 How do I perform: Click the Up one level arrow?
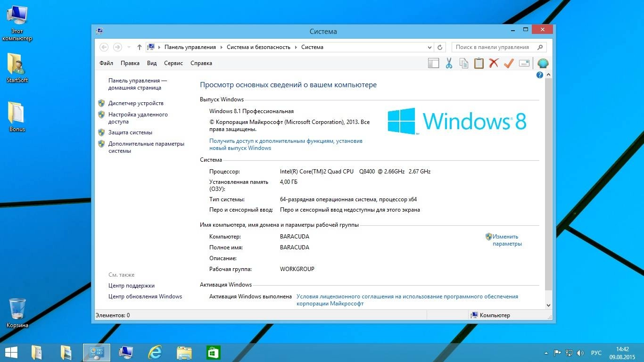(x=139, y=47)
